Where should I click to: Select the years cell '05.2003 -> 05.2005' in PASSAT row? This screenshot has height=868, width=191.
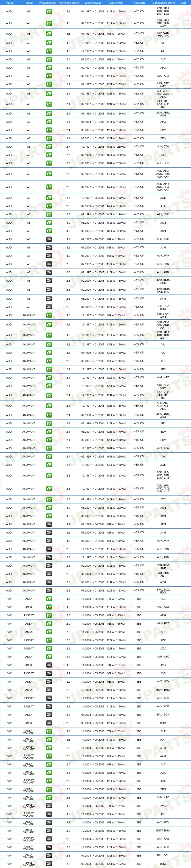click(x=93, y=723)
